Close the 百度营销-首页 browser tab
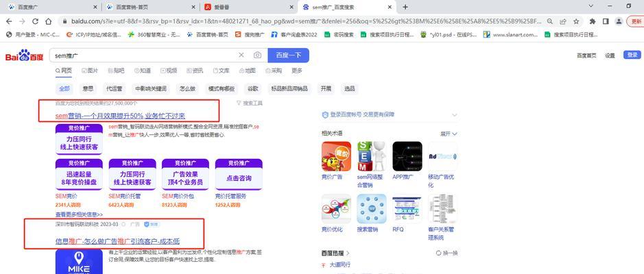Image resolution: width=644 pixels, height=274 pixels. click(x=193, y=7)
